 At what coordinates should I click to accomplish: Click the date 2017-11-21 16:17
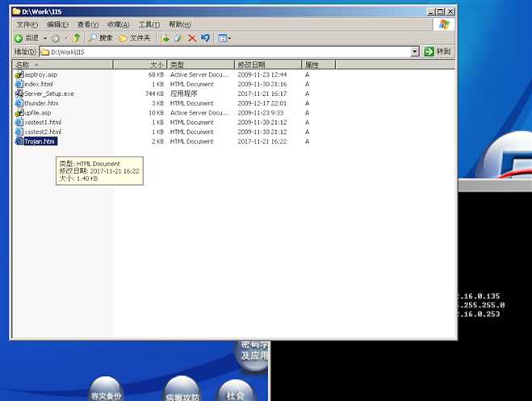[x=262, y=94]
